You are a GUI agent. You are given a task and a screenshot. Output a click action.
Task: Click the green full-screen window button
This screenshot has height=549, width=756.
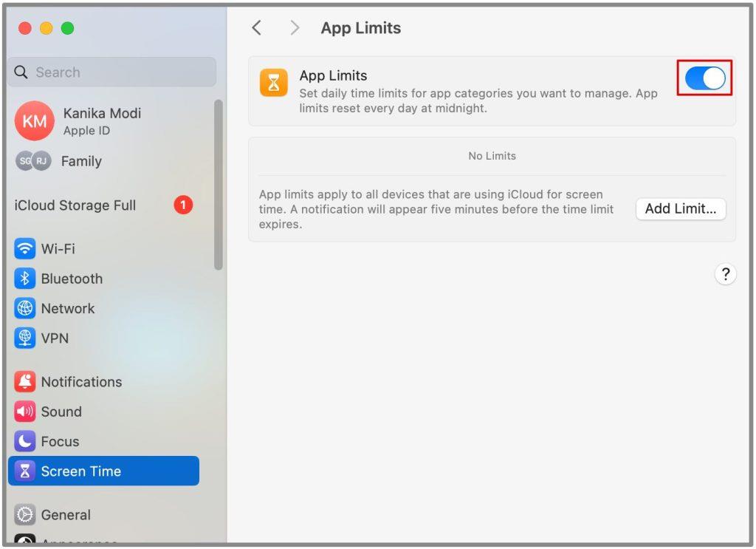click(x=67, y=29)
